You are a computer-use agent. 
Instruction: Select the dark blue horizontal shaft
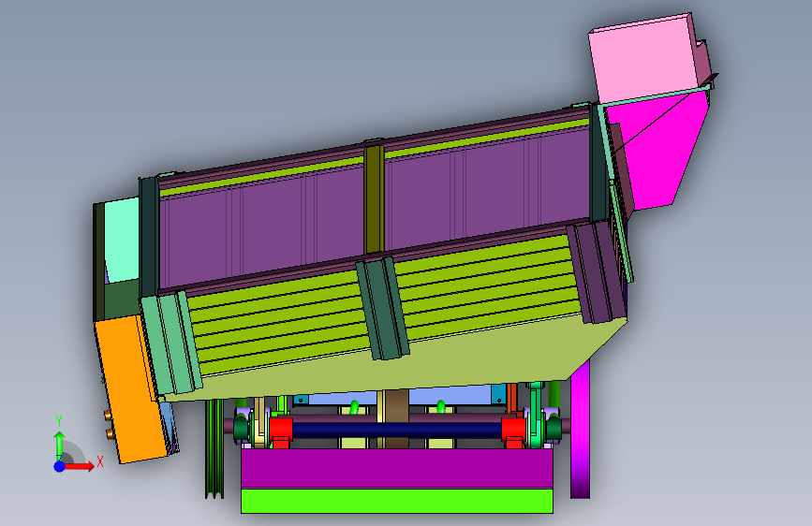pos(397,431)
